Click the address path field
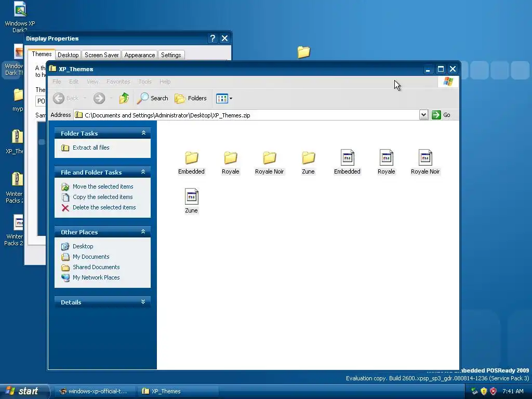 tap(247, 115)
